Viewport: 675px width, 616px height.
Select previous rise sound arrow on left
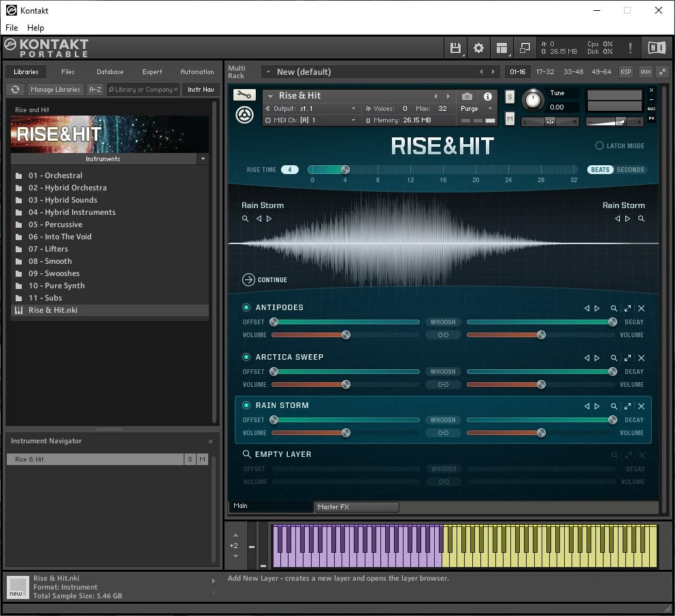[259, 218]
